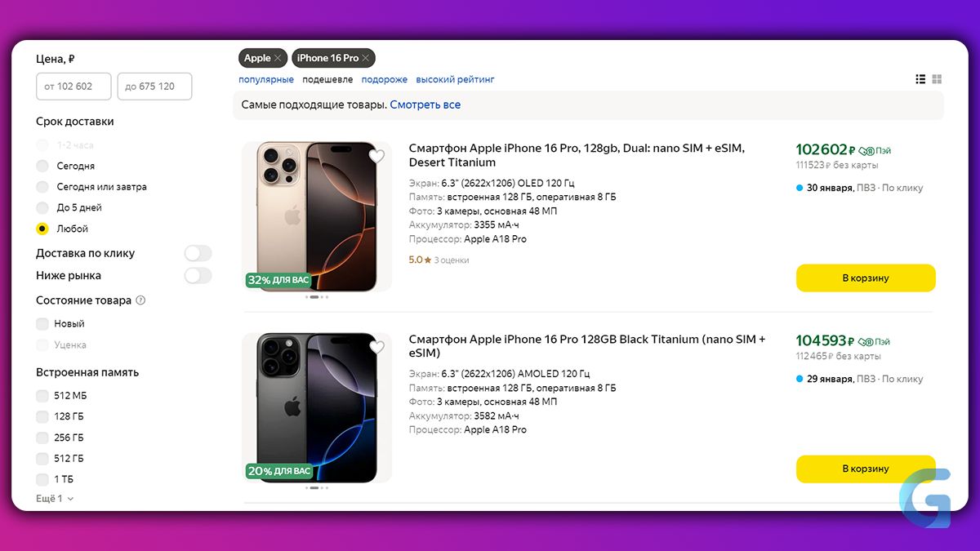Tick the Новый condition checkbox
980x551 pixels.
[42, 324]
